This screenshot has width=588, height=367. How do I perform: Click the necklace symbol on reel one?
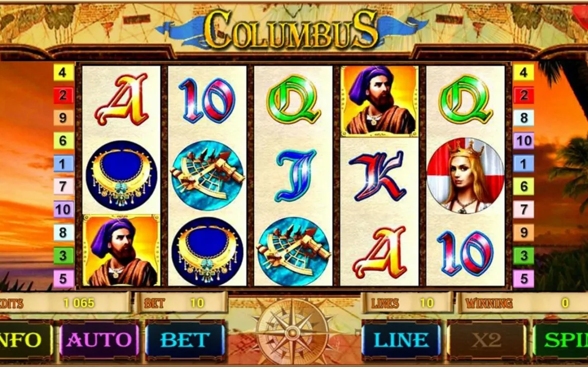point(121,176)
